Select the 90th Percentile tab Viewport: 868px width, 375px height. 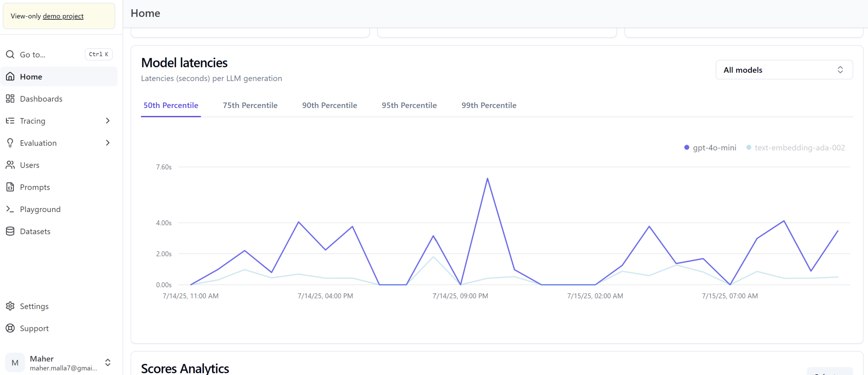click(329, 105)
